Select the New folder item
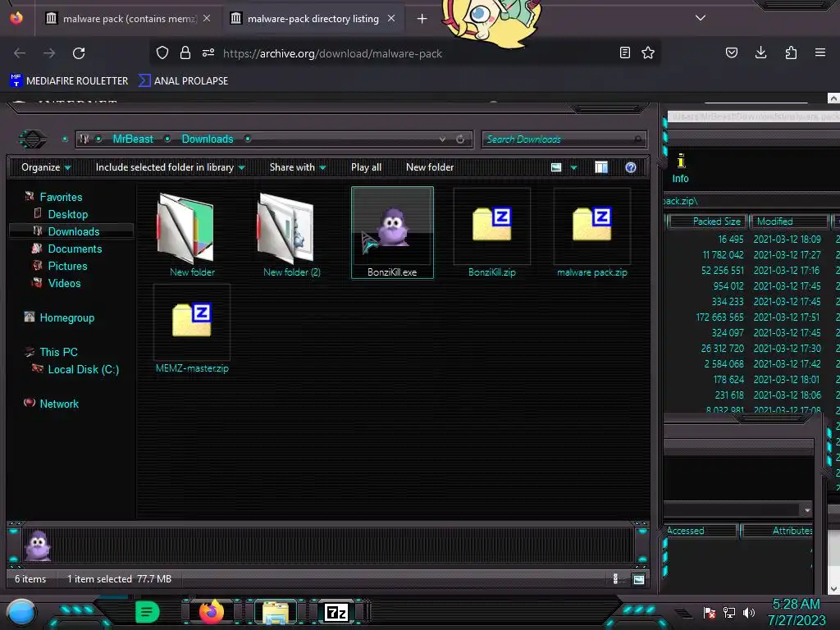840x630 pixels. [192, 234]
